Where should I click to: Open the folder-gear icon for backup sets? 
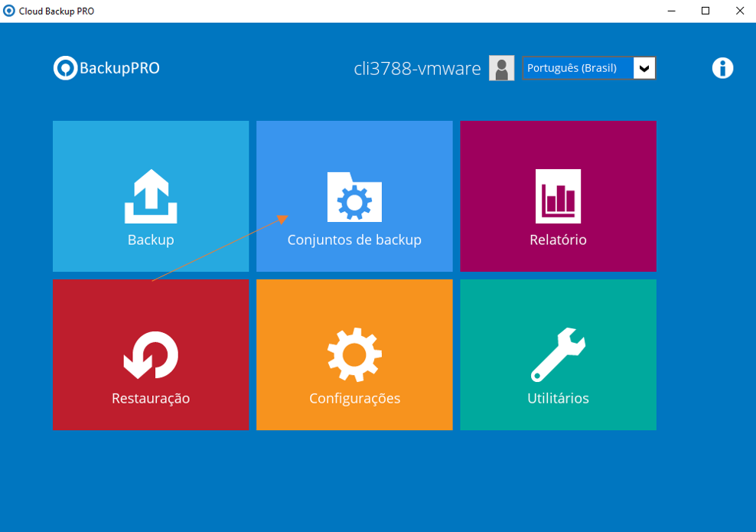(354, 197)
